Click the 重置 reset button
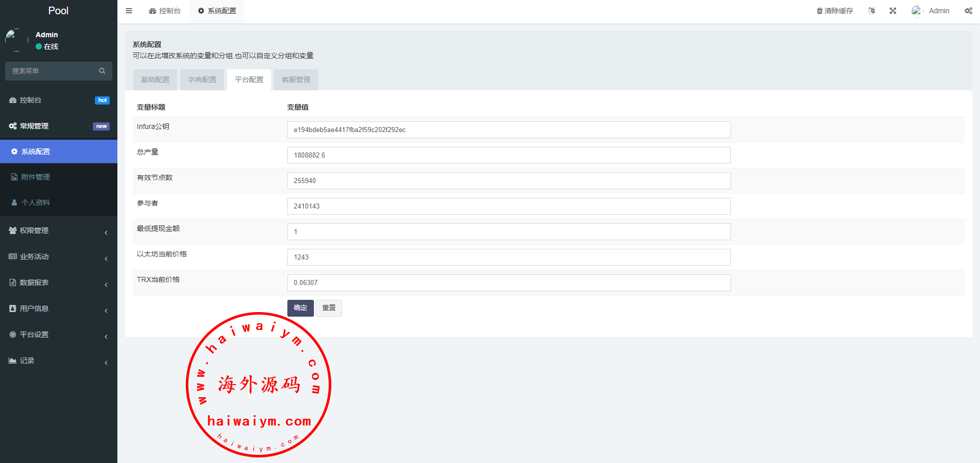The width and height of the screenshot is (980, 463). tap(329, 308)
